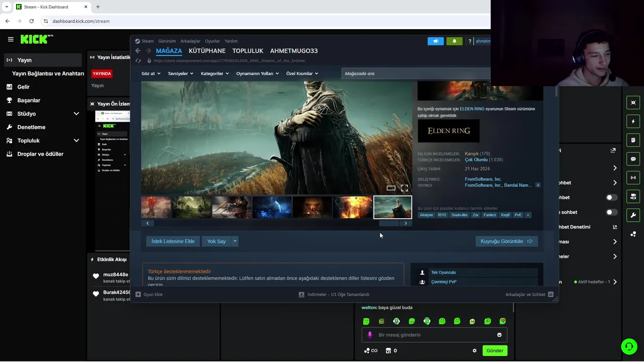The width and height of the screenshot is (644, 362).
Task: Click the broadcast signal icon in Kick sidebar
Action: (633, 177)
